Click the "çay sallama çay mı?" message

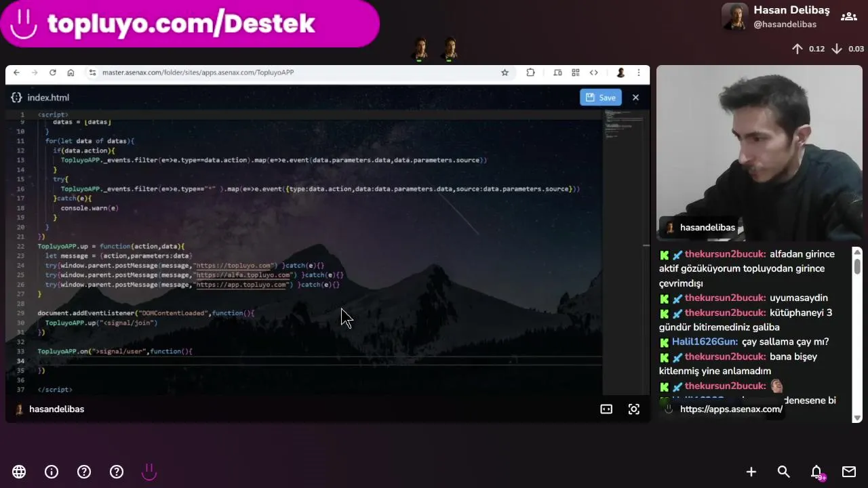point(785,342)
